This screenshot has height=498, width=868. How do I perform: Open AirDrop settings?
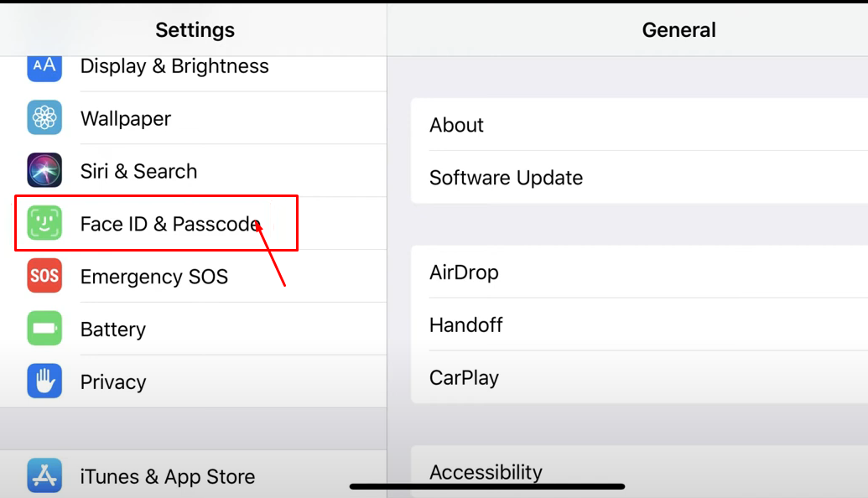pos(639,272)
